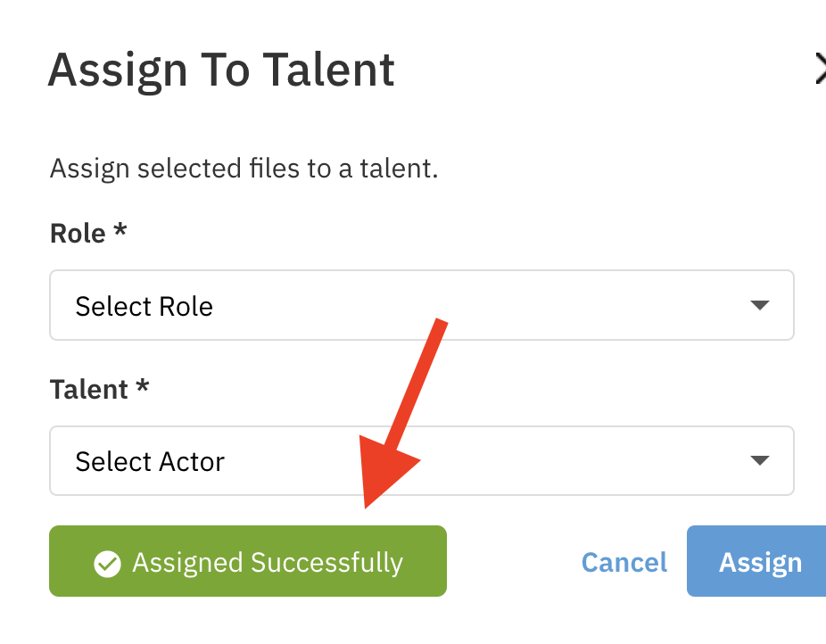
Task: Click the Role field label
Action: point(78,234)
